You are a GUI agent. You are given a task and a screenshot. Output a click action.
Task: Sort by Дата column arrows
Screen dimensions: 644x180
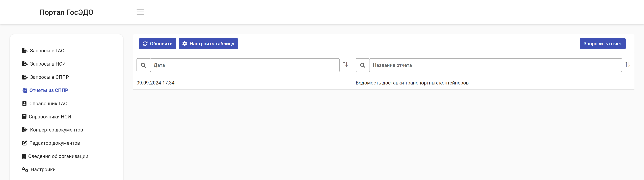click(345, 64)
